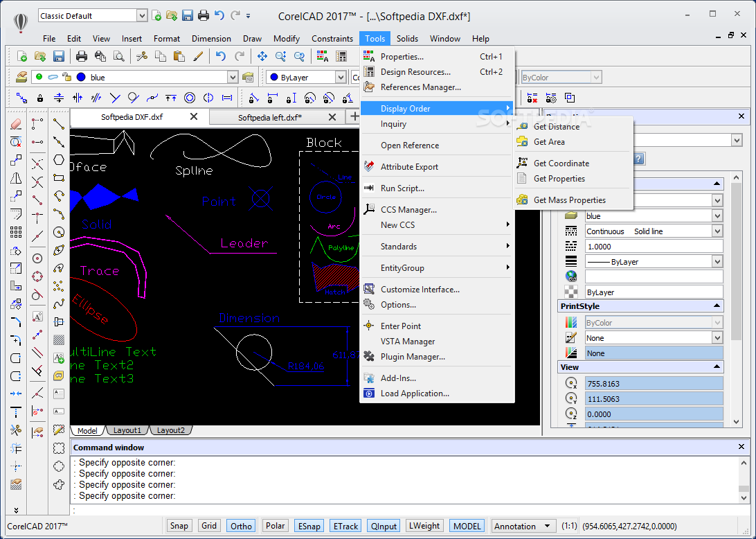Close the Command window panel
The height and width of the screenshot is (539, 756).
point(741,447)
